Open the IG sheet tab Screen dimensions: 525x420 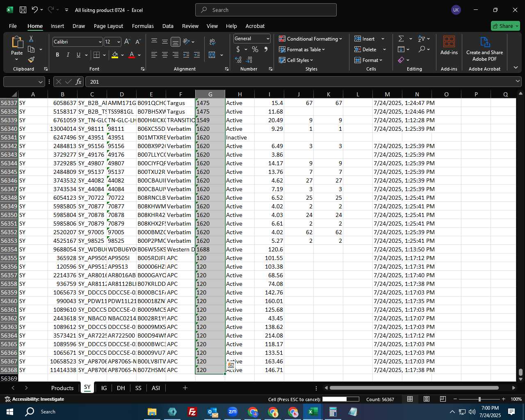click(104, 388)
